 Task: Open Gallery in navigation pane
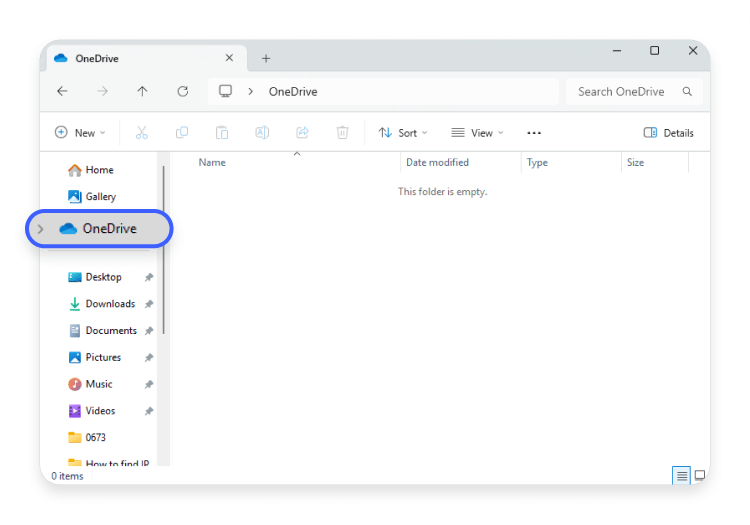(92, 197)
